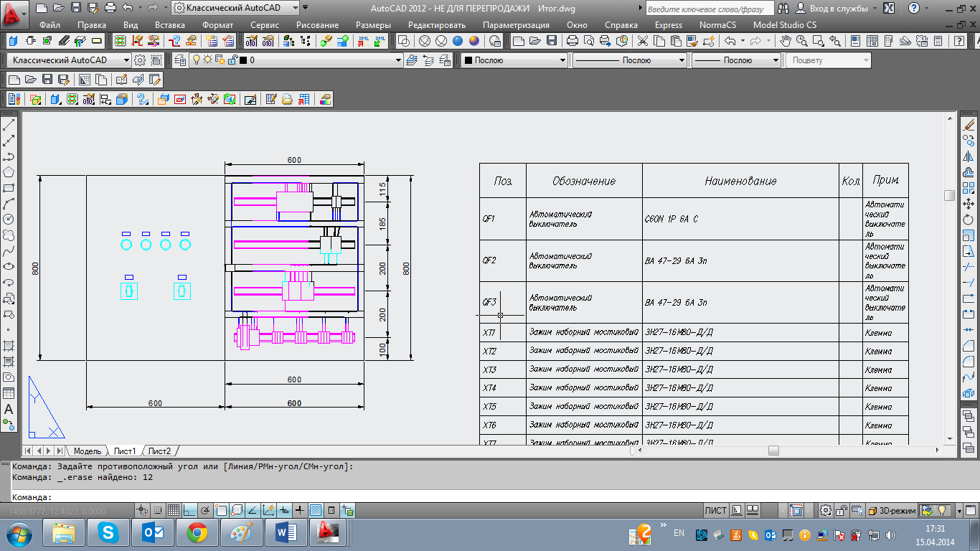Image resolution: width=980 pixels, height=551 pixels.
Task: Click the ЛИСТ paper space button
Action: tap(715, 511)
